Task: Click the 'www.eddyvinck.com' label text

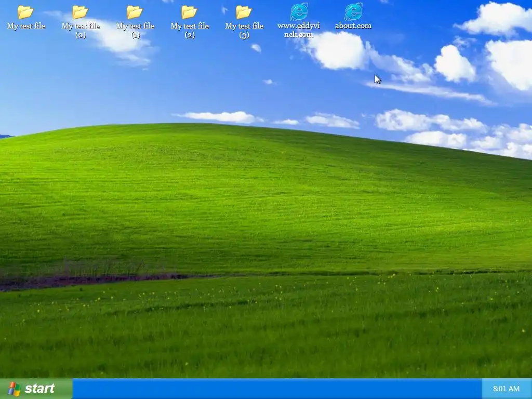Action: point(299,30)
